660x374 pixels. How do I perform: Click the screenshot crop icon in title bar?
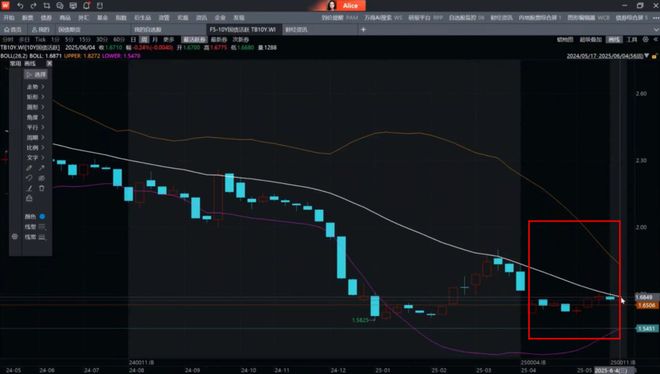coord(46,6)
